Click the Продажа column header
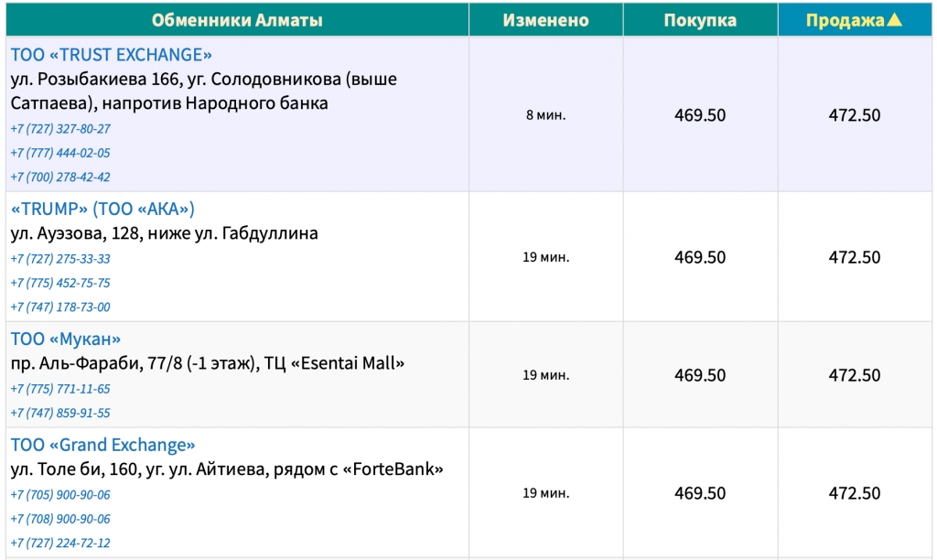The width and height of the screenshot is (937, 560). point(855,20)
